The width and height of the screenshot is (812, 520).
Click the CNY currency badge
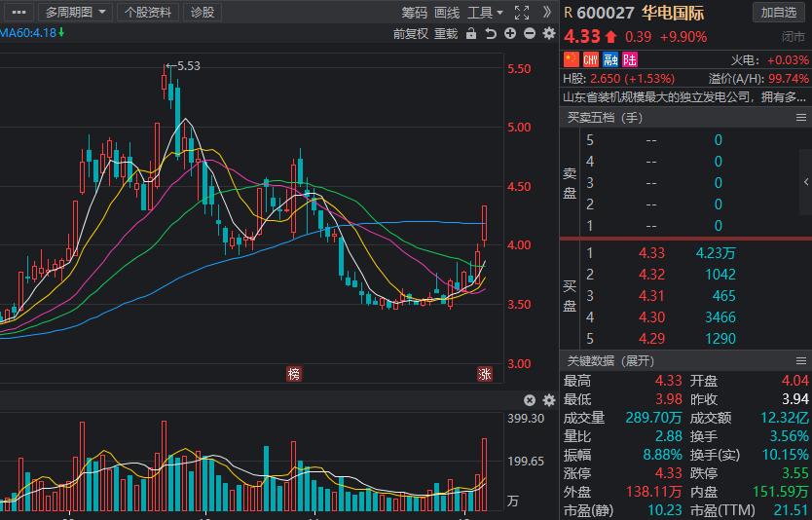pyautogui.click(x=591, y=59)
